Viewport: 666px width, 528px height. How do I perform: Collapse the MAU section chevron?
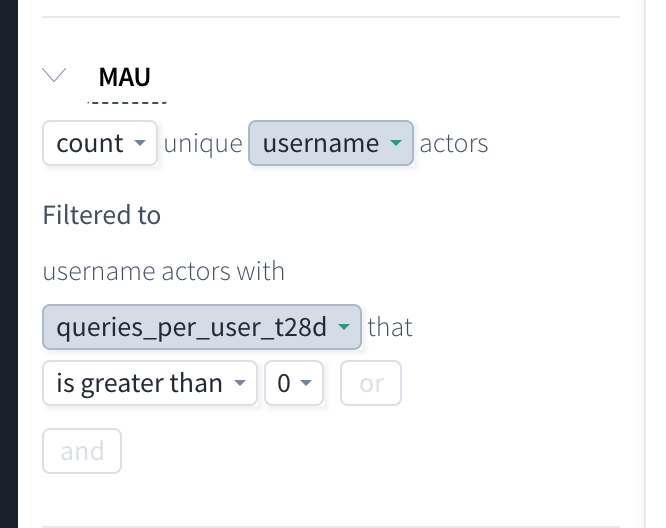click(54, 75)
